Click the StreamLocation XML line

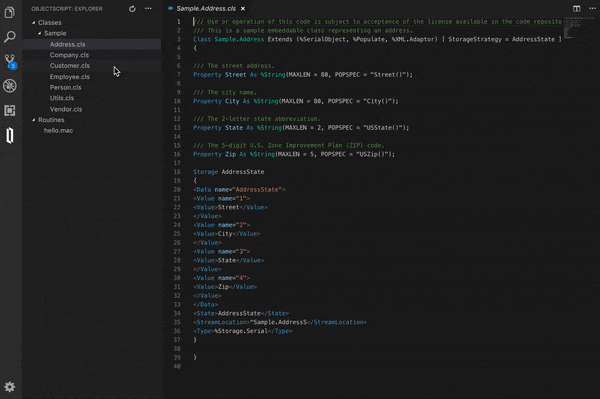[280, 322]
